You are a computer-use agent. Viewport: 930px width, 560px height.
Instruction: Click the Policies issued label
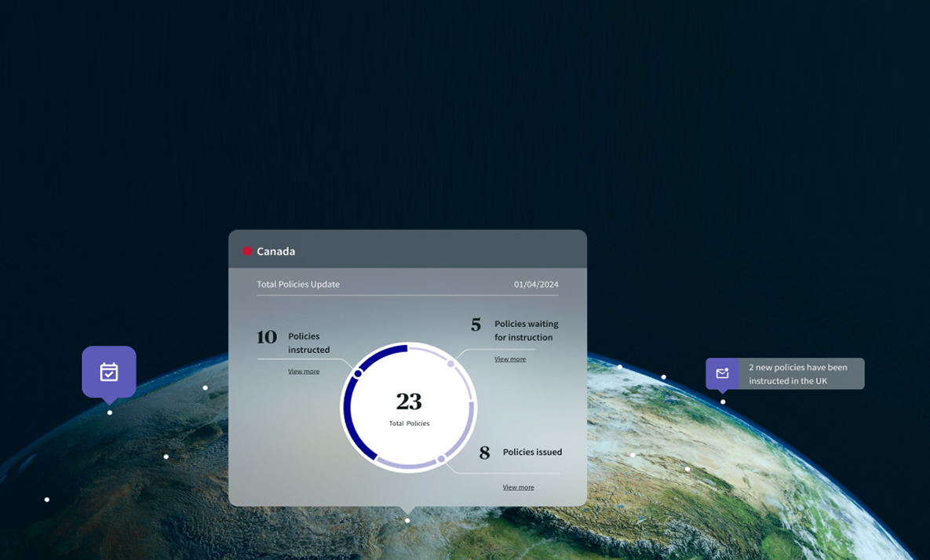pos(533,452)
